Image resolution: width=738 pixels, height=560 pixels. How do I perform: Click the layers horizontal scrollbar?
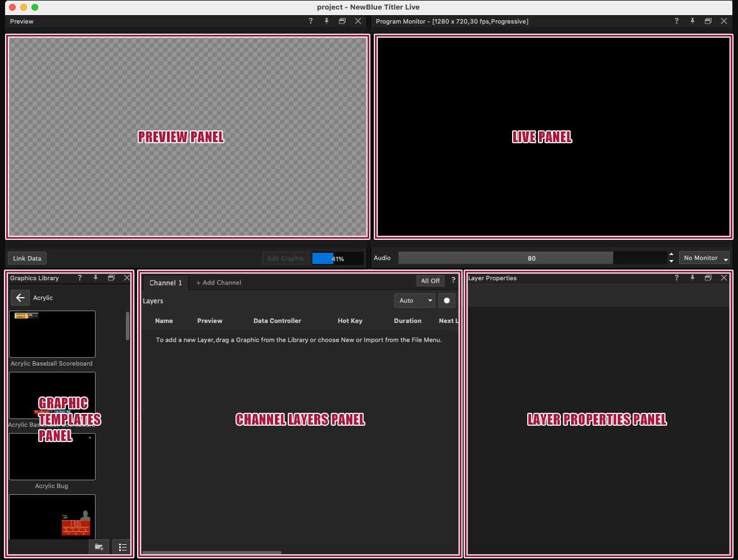point(211,553)
